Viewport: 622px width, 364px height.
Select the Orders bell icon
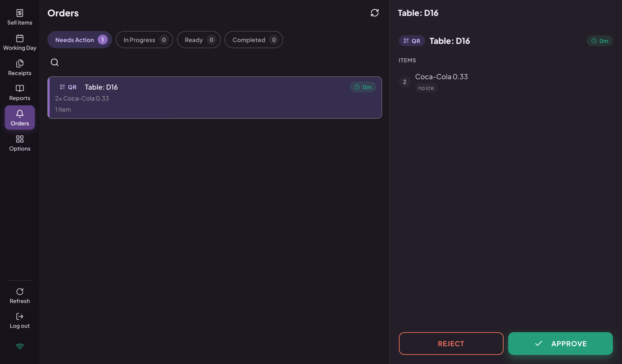tap(20, 114)
